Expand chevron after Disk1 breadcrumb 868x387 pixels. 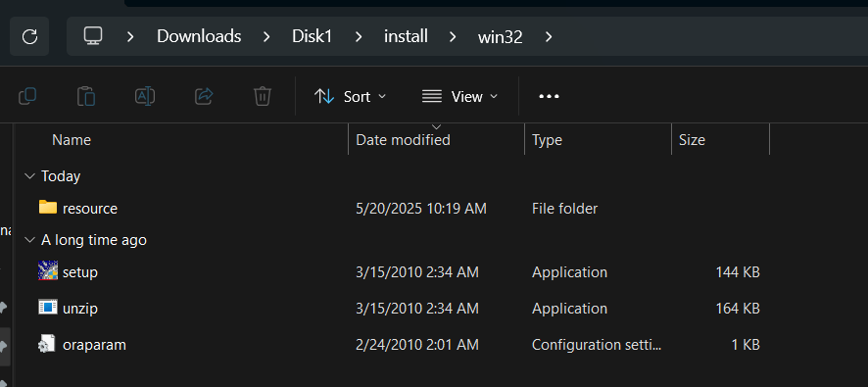tap(359, 36)
